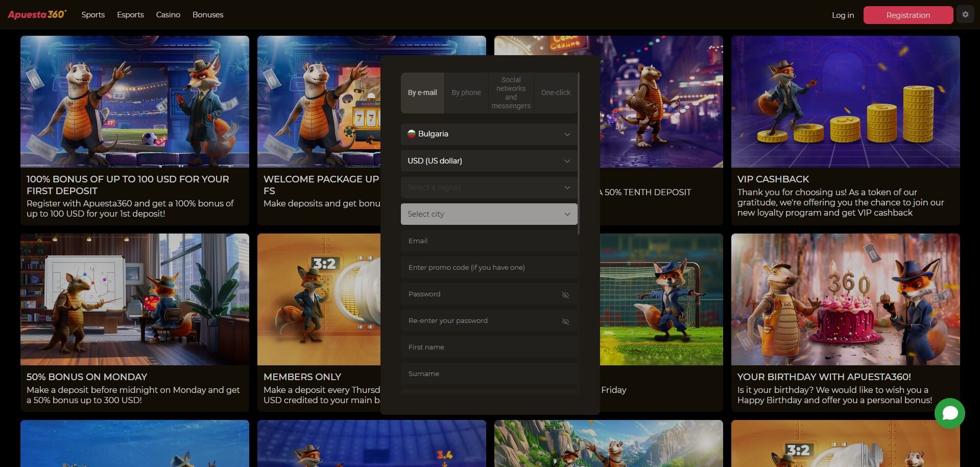Open the birthday cake promo image
This screenshot has width=980, height=467.
845,299
